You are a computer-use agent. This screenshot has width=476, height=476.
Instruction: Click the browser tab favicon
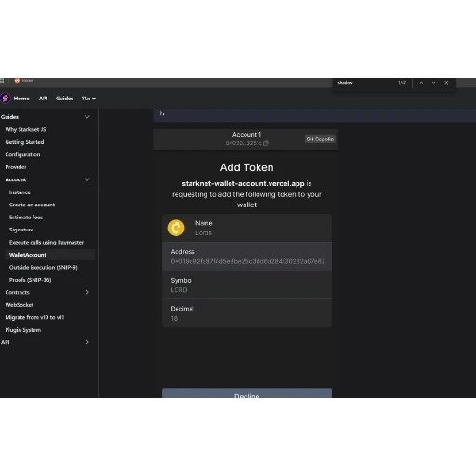pos(17,80)
